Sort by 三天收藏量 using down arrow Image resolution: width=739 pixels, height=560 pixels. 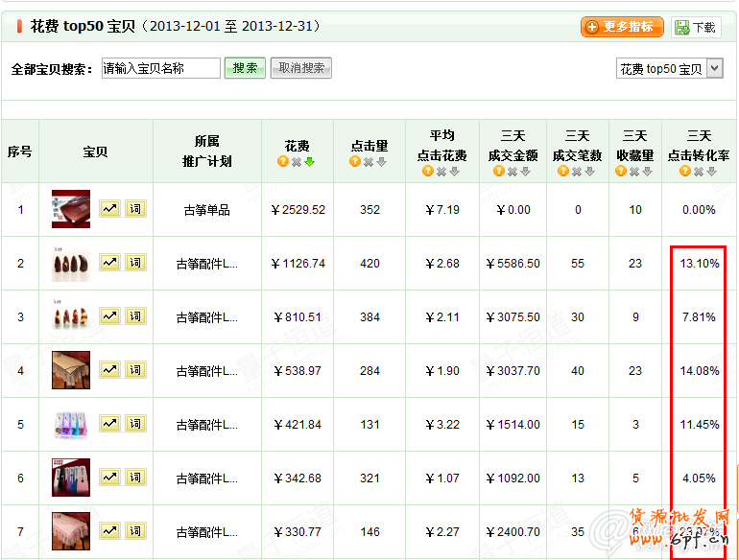tap(648, 172)
